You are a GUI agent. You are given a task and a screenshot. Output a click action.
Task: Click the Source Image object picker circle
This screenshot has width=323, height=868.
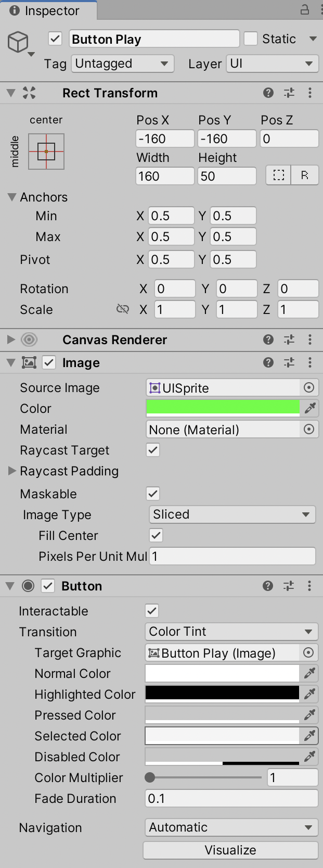tap(309, 387)
